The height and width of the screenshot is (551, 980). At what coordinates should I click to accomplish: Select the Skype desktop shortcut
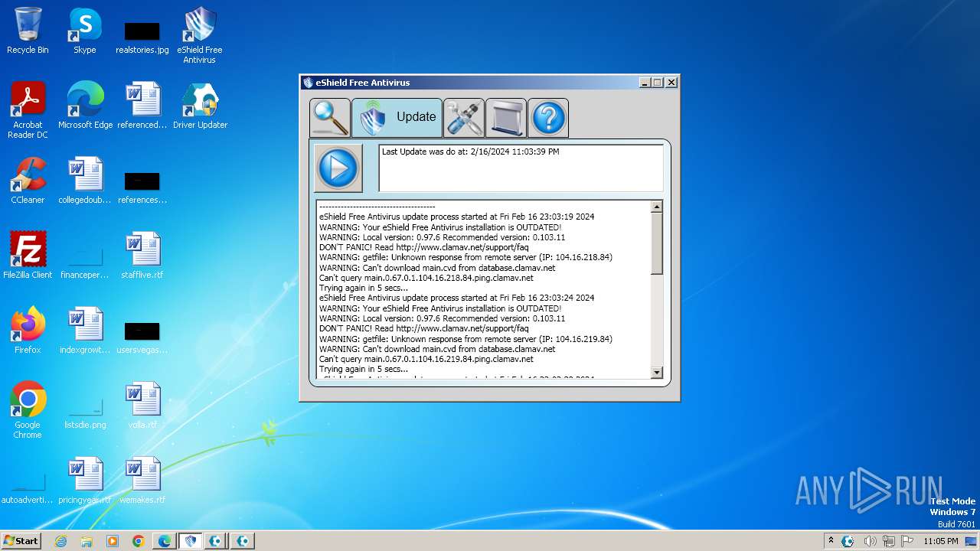pyautogui.click(x=84, y=31)
